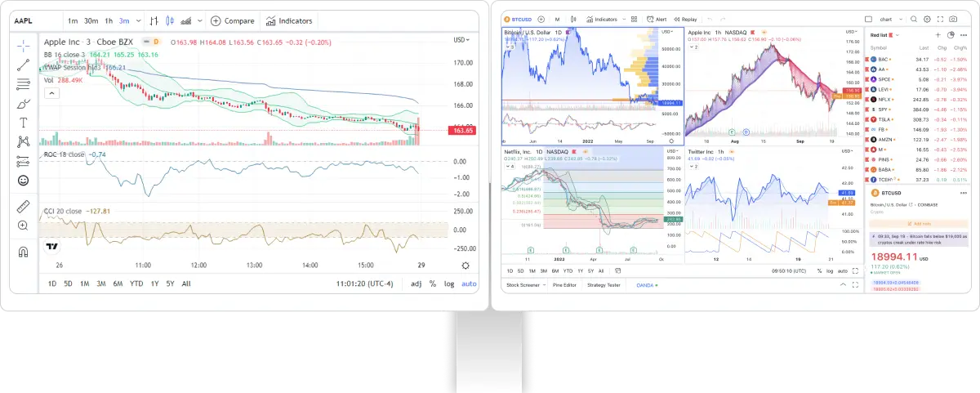This screenshot has height=393, width=980.
Task: Toggle percent scale on AAPL chart
Action: [x=432, y=284]
